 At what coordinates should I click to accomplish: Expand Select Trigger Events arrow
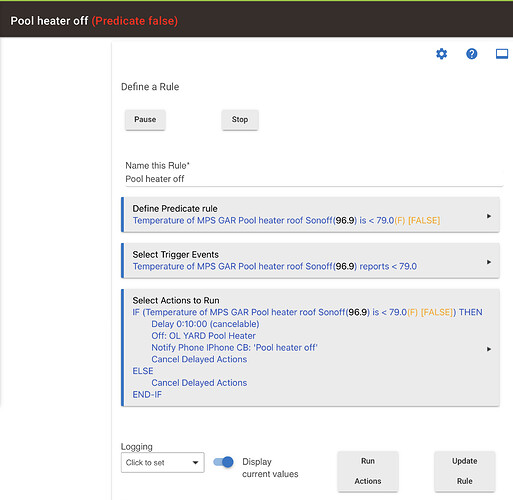coord(489,262)
